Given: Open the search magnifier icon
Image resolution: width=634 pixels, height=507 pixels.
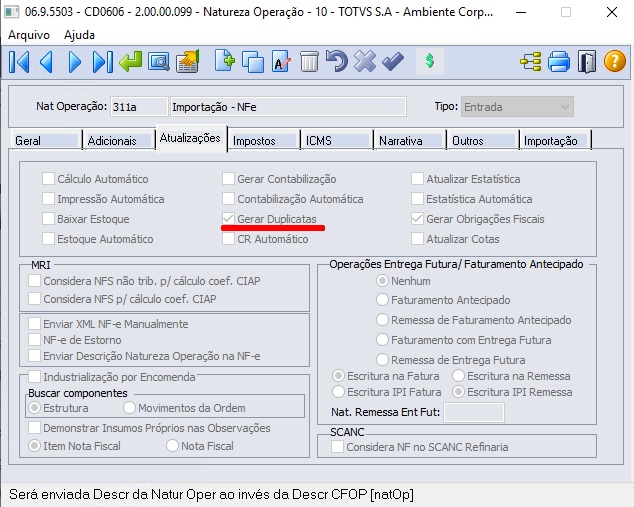Looking at the screenshot, I should (x=158, y=62).
